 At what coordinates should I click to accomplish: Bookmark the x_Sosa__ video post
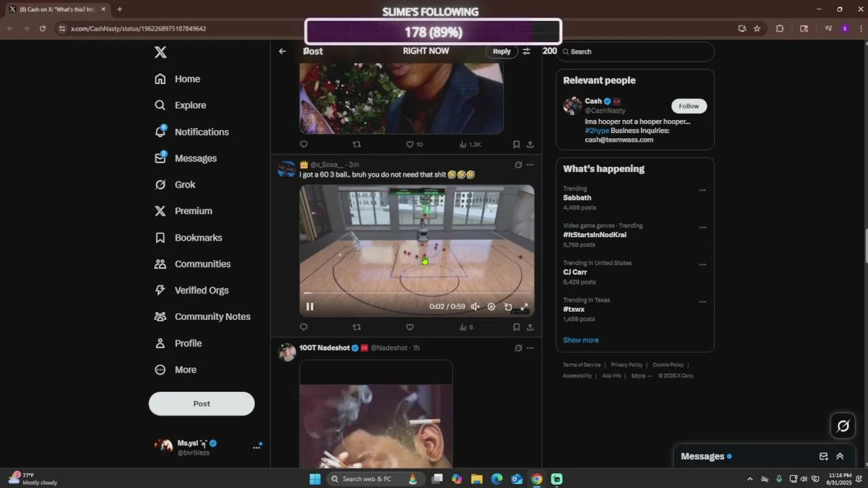click(x=516, y=327)
